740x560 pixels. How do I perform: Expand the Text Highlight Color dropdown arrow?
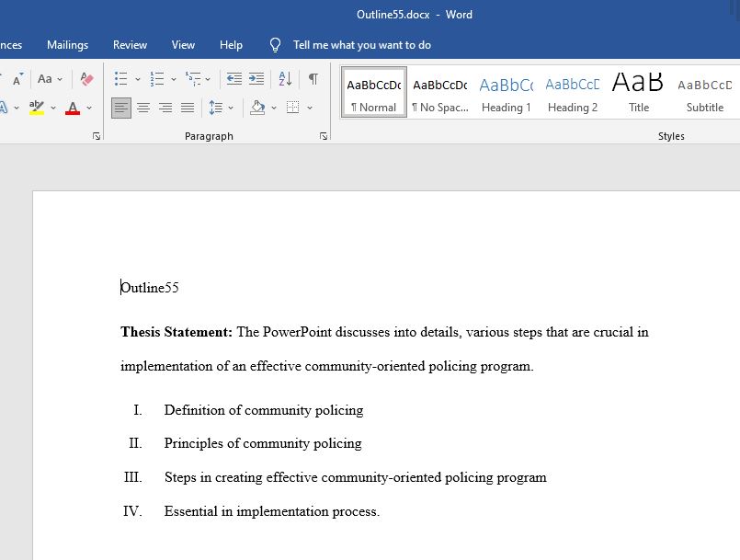[x=53, y=109]
